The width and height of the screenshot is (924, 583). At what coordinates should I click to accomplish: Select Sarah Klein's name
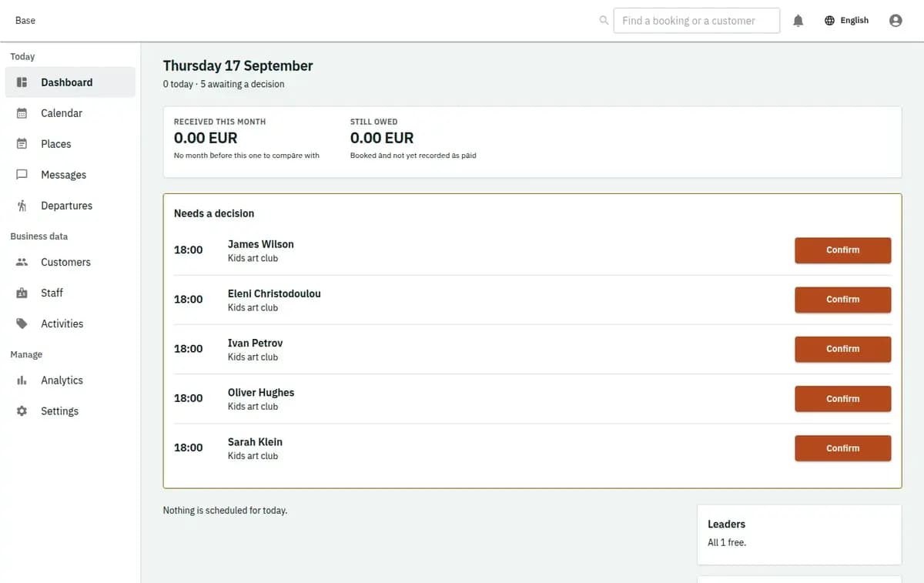255,442
